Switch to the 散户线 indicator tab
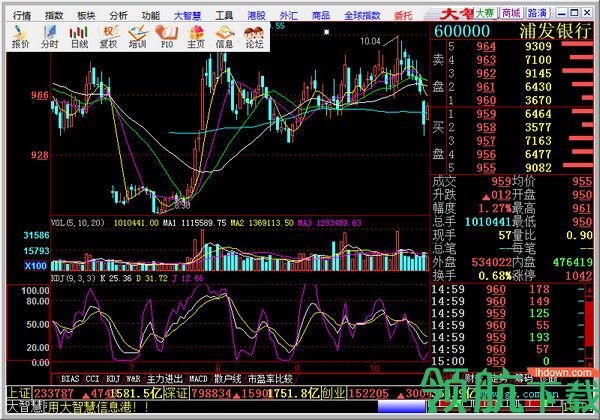 (x=228, y=379)
